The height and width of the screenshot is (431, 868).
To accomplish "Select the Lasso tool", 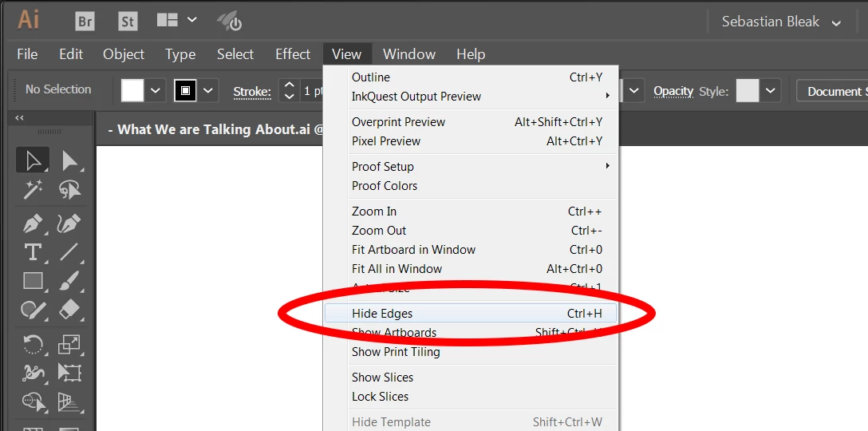I will pos(70,190).
